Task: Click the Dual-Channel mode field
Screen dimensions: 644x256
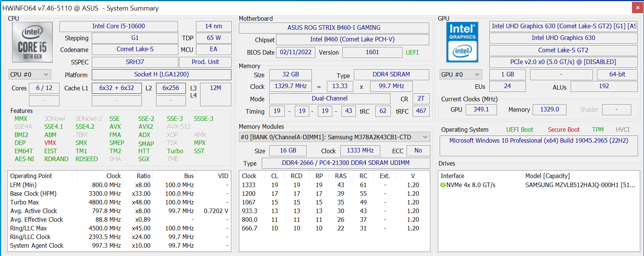Action: [x=330, y=99]
